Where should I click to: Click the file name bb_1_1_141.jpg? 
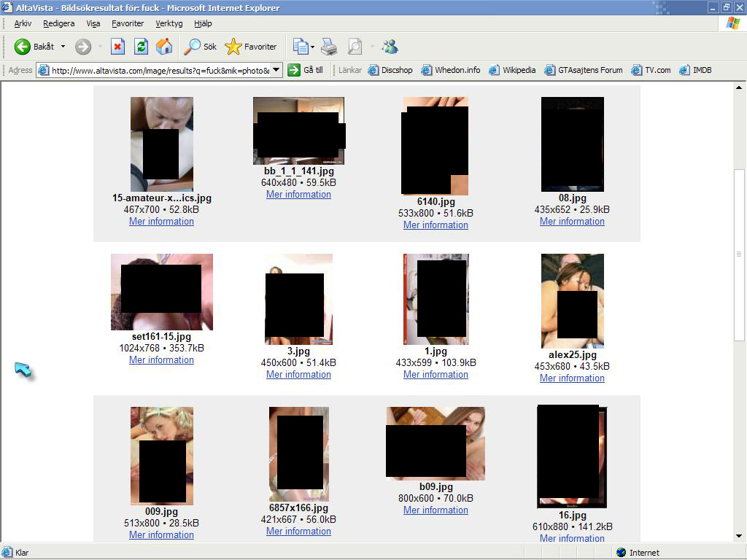pyautogui.click(x=299, y=171)
